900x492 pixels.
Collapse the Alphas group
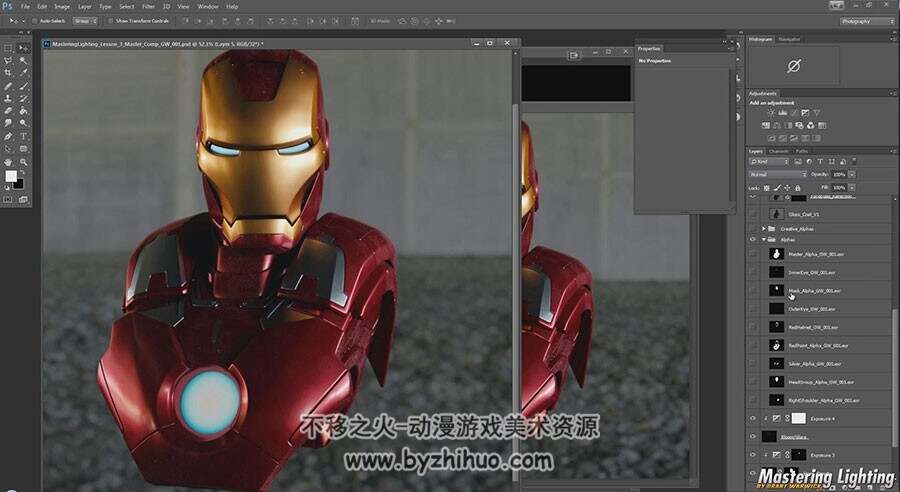[764, 239]
